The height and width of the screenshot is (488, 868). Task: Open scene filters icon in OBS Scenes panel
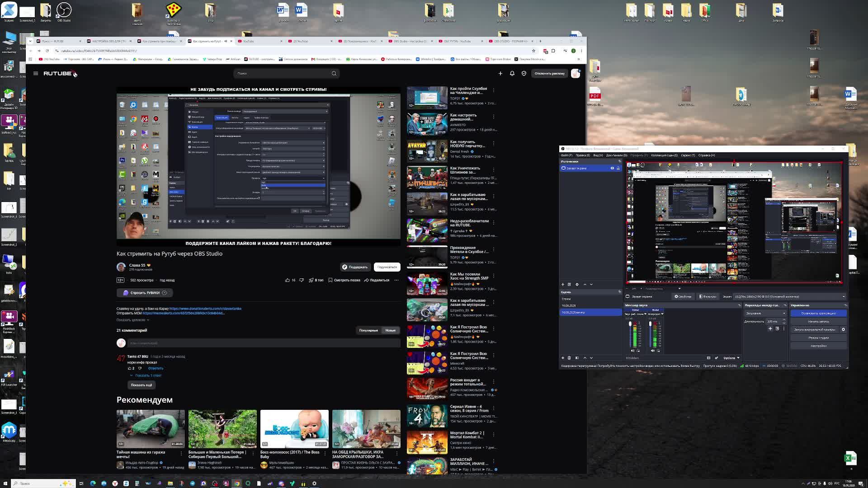(x=577, y=358)
